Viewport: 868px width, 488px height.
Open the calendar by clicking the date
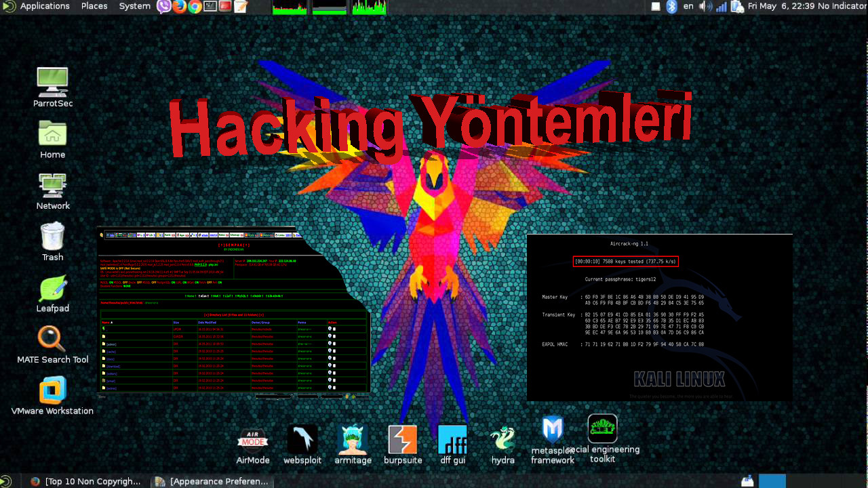[780, 6]
